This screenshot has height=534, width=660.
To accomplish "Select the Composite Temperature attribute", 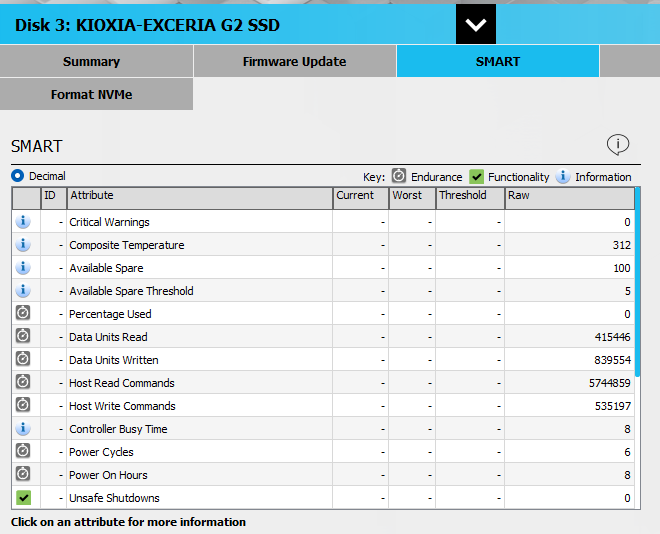I will (127, 245).
